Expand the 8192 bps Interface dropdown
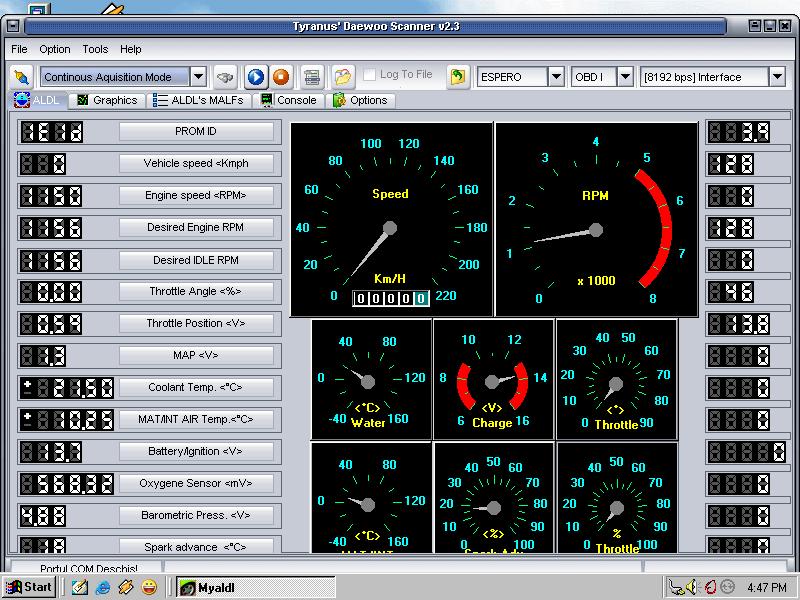This screenshot has height=600, width=800. click(x=777, y=77)
